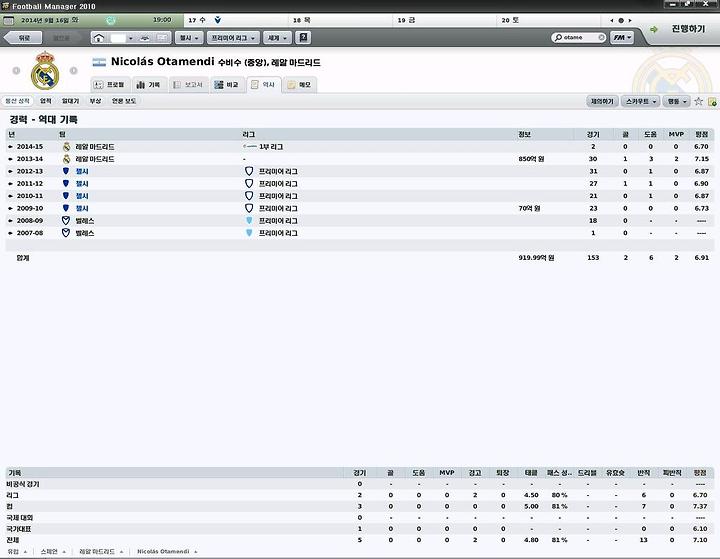This screenshot has height=559, width=720.
Task: Open the 첼시 team link in 2009-10 row
Action: (x=82, y=209)
